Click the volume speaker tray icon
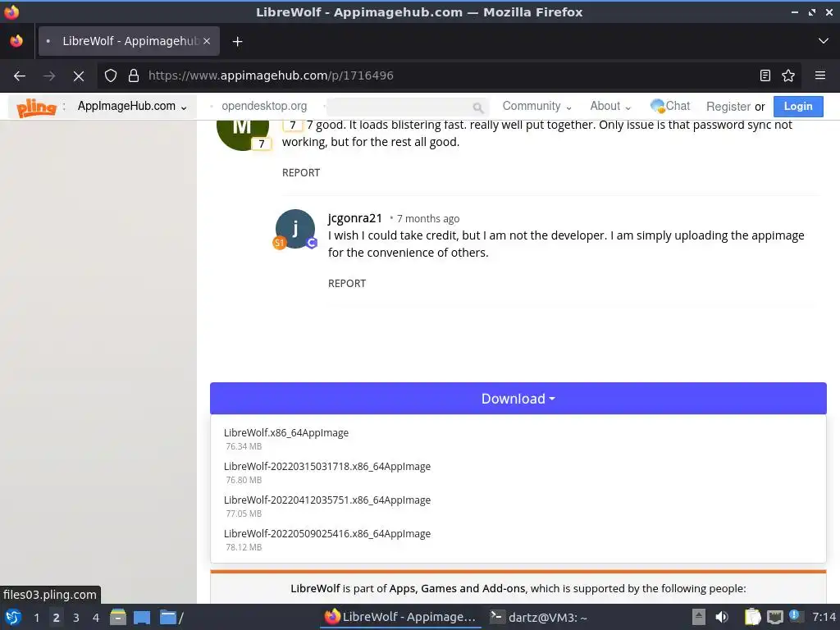The height and width of the screenshot is (630, 840). click(722, 617)
